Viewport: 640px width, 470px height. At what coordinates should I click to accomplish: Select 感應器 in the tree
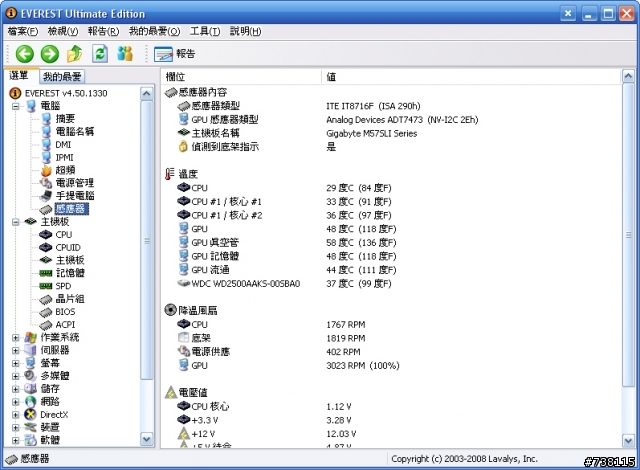(x=71, y=209)
